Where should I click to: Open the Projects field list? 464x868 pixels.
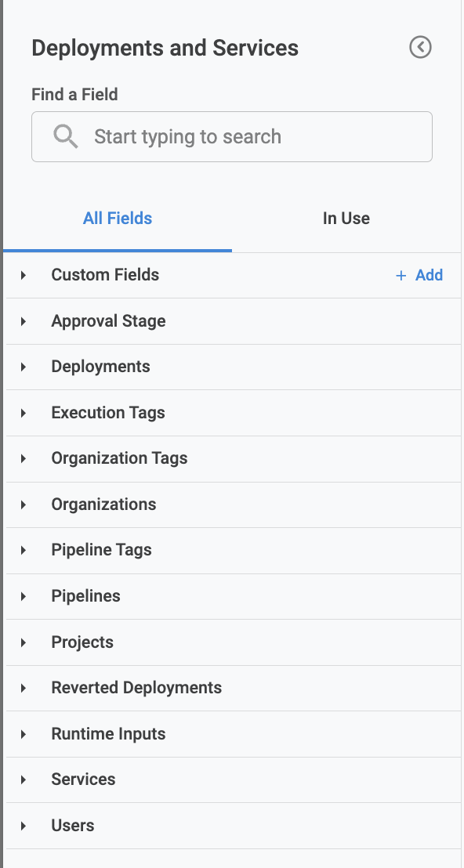pos(233,642)
